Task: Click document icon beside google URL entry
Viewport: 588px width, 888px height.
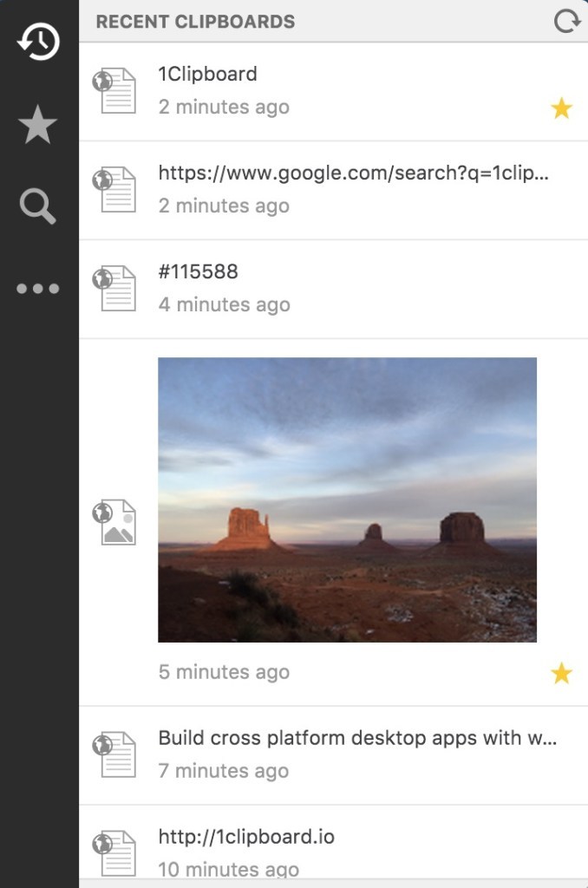Action: point(114,189)
